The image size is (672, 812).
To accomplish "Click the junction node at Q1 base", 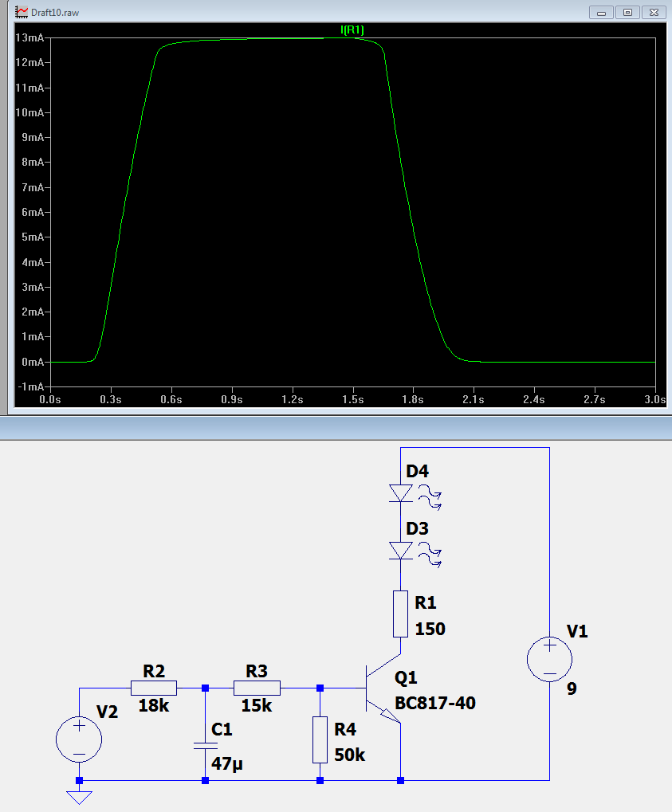I will 320,688.
